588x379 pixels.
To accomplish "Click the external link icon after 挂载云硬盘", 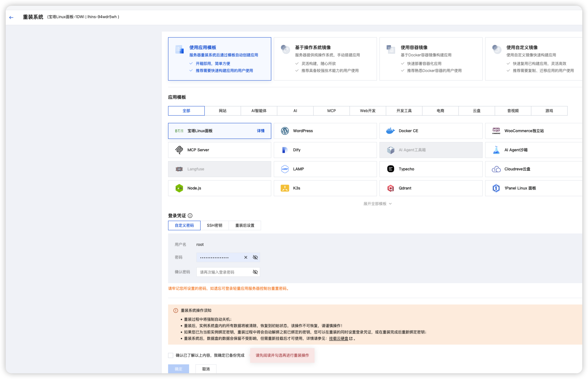I will tap(351, 339).
